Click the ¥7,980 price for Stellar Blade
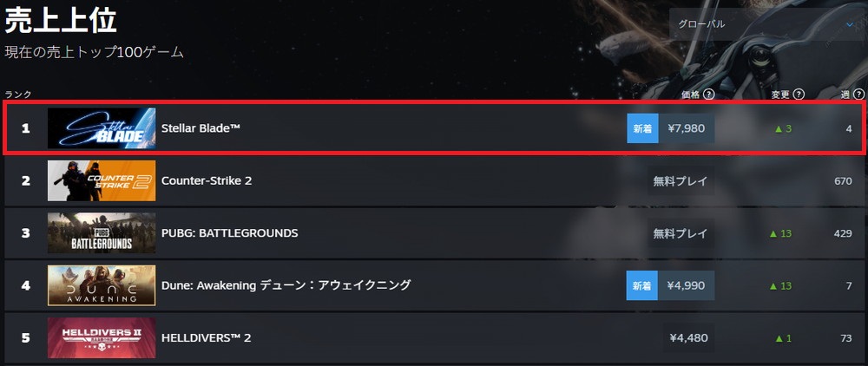This screenshot has width=868, height=366. [687, 128]
